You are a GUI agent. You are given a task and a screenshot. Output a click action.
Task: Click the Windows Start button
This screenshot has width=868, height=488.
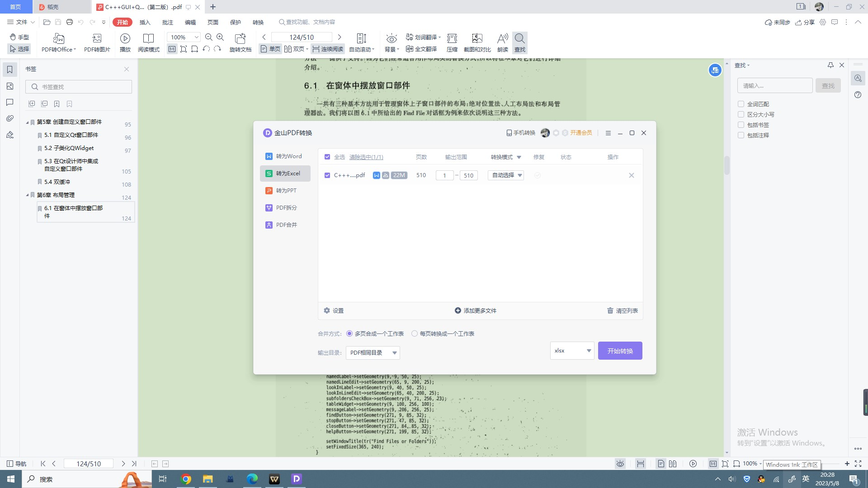[x=11, y=479]
